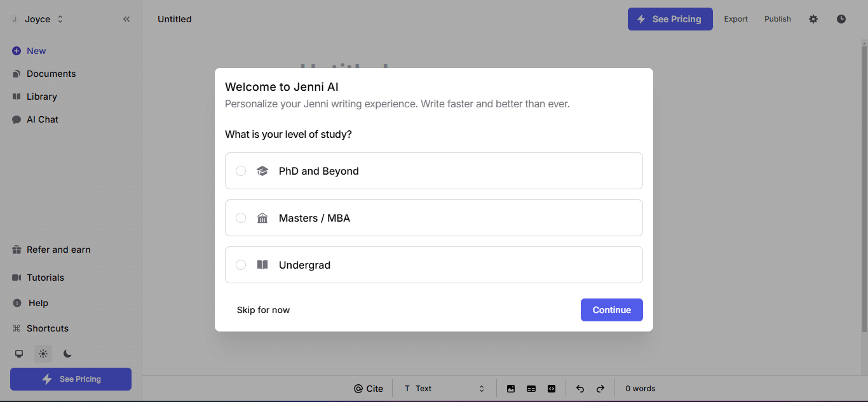Open Tutorials from the sidebar
The width and height of the screenshot is (868, 402).
pyautogui.click(x=38, y=278)
